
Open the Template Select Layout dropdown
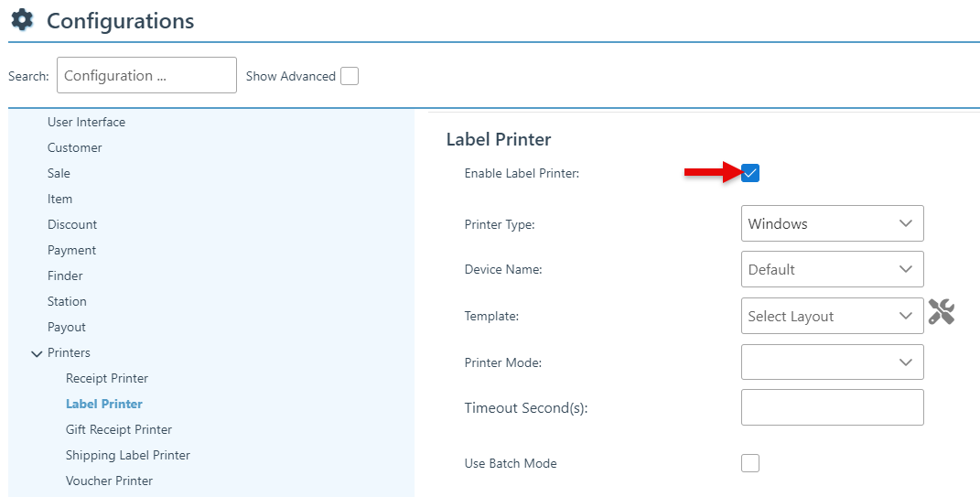point(832,316)
